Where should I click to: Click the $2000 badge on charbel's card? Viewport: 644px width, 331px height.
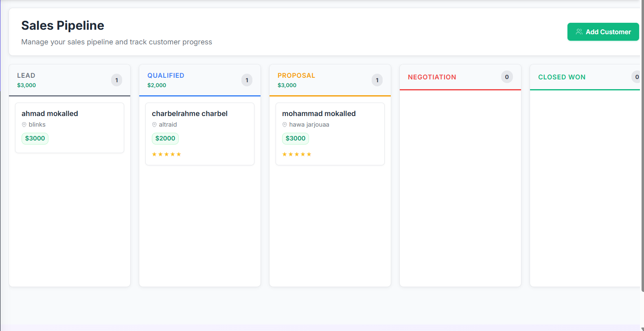click(x=165, y=138)
